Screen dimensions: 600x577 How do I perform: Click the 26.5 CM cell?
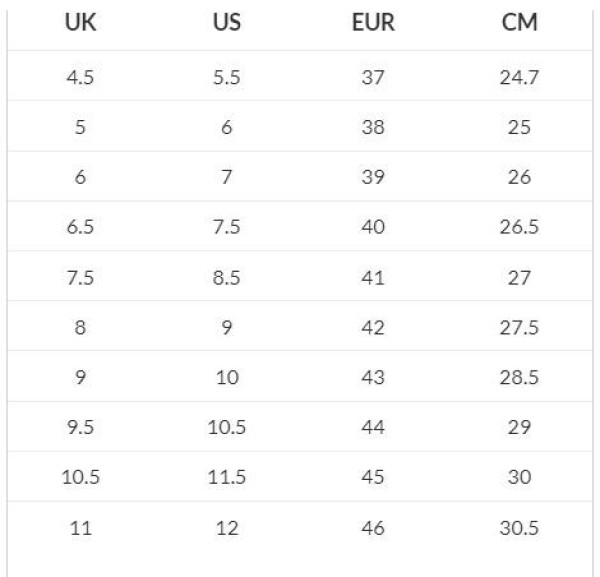520,227
